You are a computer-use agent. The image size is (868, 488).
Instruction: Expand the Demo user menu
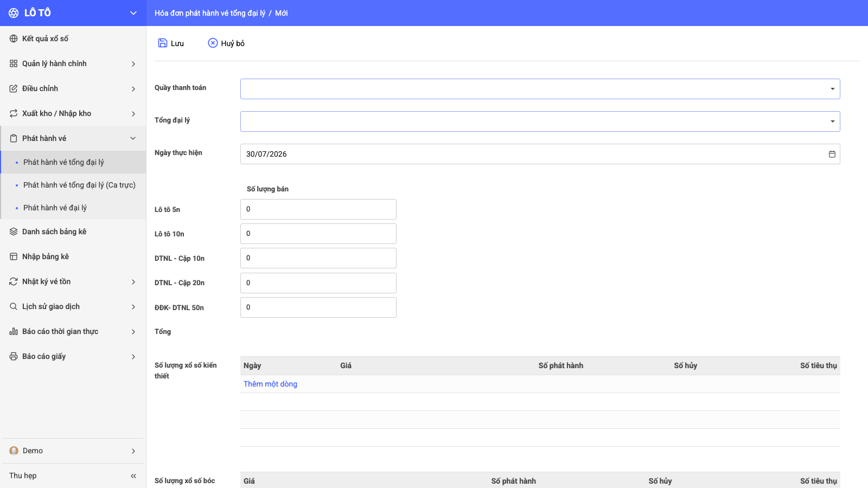pyautogui.click(x=133, y=451)
